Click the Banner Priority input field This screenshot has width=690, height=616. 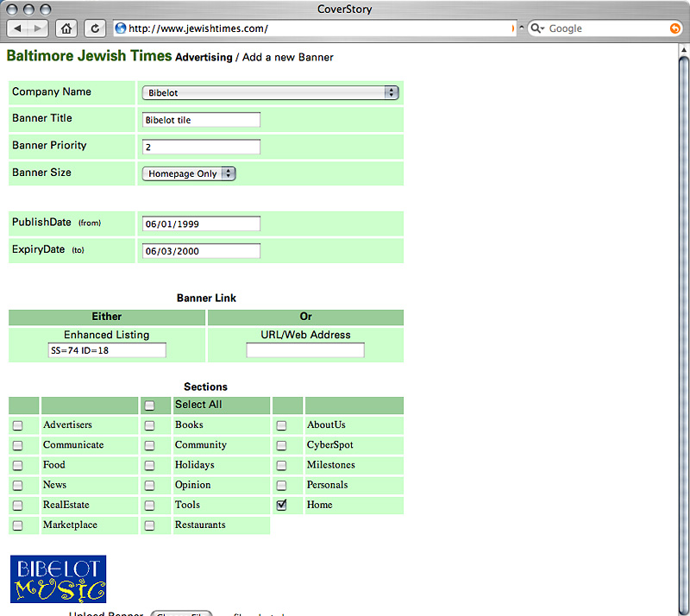(x=201, y=147)
